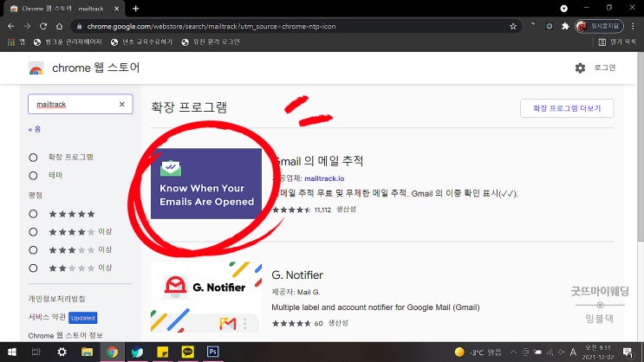This screenshot has height=362, width=644.
Task: Click the 유진 원격 로그인 bookmark
Action: [x=211, y=42]
